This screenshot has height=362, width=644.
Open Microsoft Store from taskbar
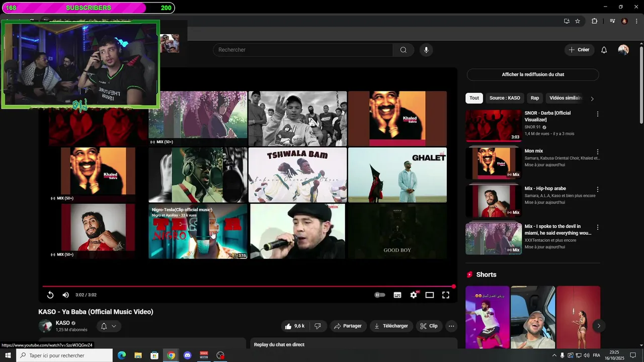[154, 355]
